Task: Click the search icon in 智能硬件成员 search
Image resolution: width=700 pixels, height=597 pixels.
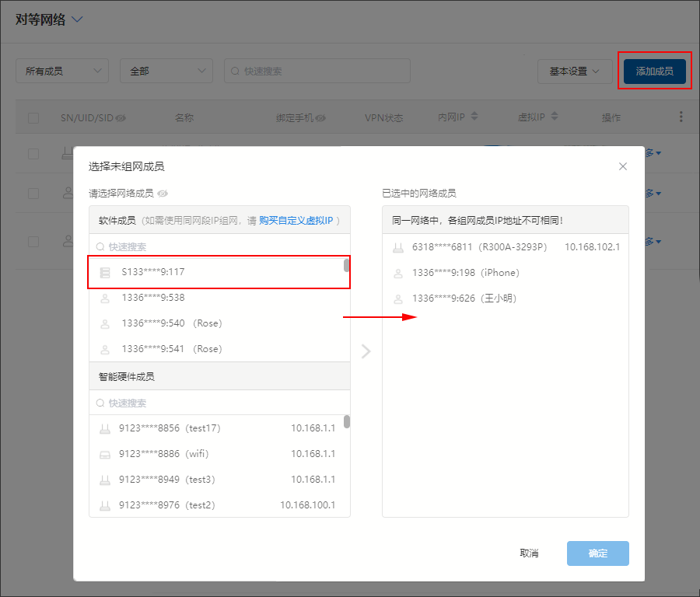Action: tap(100, 403)
